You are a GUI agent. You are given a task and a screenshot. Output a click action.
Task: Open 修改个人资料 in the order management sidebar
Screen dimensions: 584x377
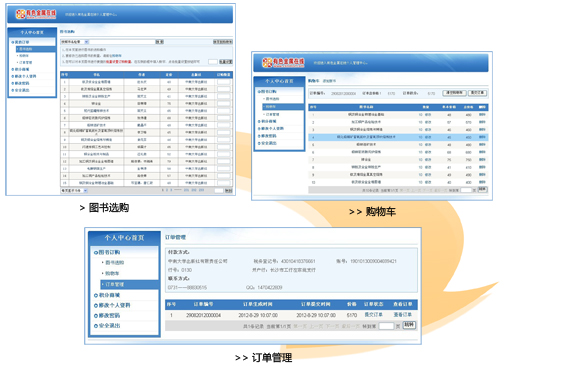[115, 305]
